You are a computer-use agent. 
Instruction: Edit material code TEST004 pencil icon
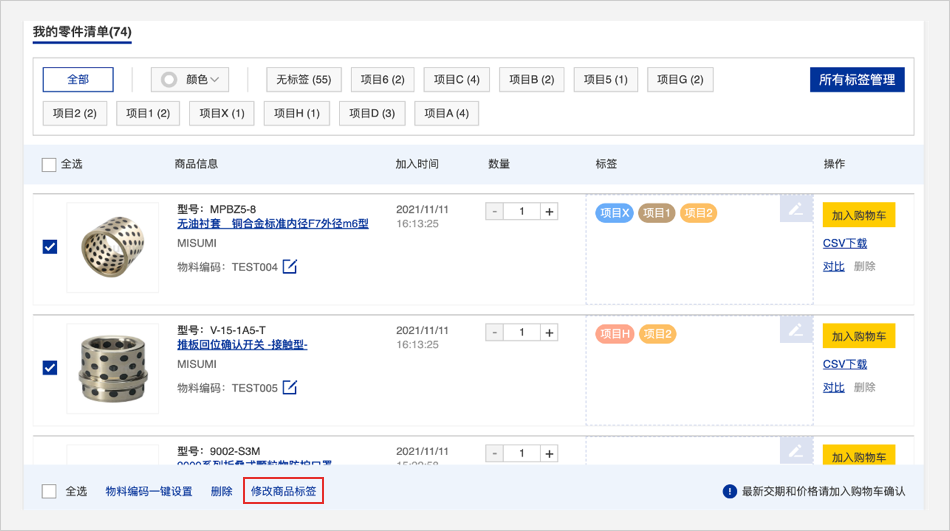290,267
